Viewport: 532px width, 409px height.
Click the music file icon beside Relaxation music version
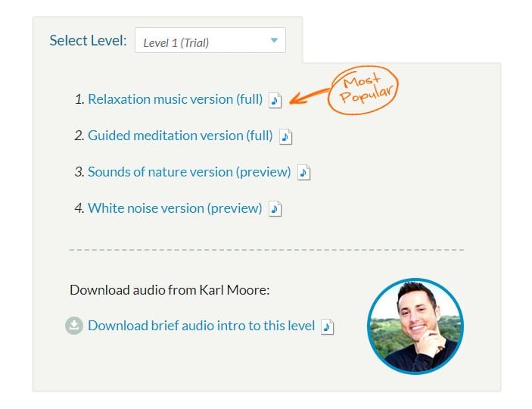[x=275, y=100]
